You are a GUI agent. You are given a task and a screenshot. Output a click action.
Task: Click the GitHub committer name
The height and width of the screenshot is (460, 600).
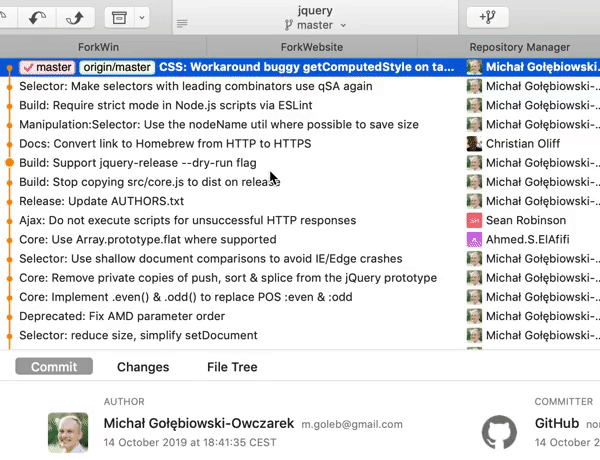click(557, 423)
